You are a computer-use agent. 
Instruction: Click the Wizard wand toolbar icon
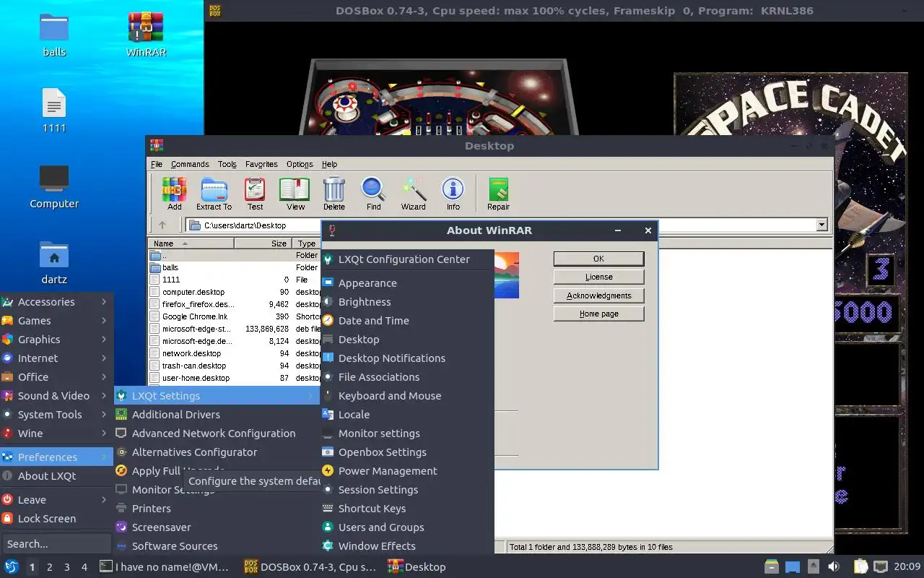[414, 194]
